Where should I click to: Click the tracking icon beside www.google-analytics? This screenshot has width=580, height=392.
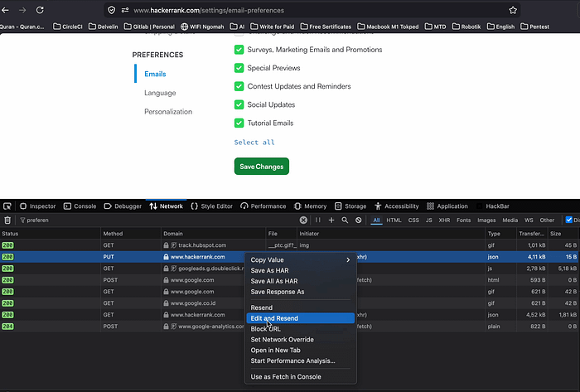[x=173, y=327]
